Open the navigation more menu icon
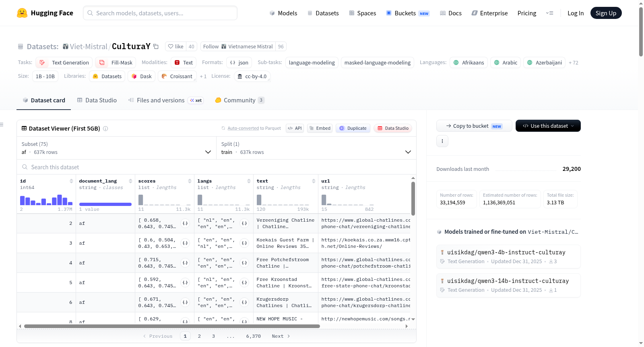 [x=549, y=13]
